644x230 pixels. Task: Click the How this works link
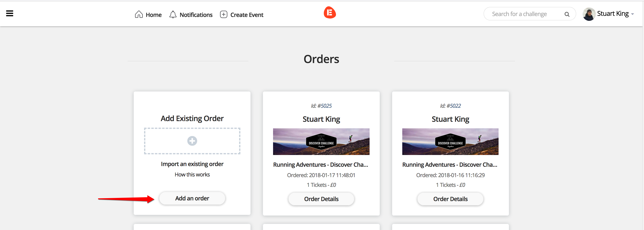192,175
